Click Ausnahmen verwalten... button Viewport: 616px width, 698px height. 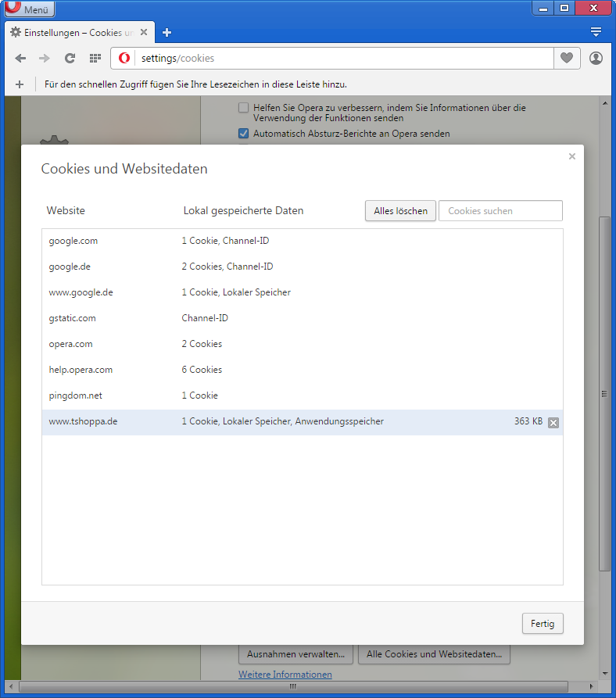point(295,654)
